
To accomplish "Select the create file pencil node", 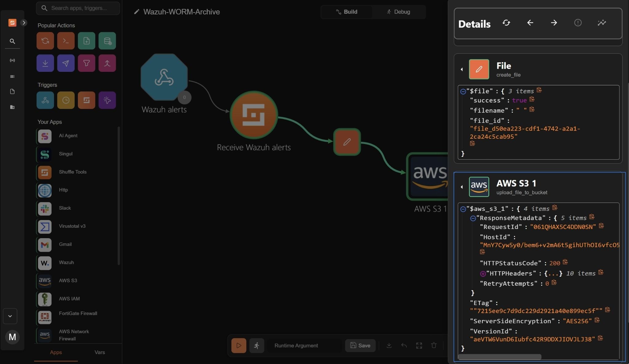I will (347, 142).
